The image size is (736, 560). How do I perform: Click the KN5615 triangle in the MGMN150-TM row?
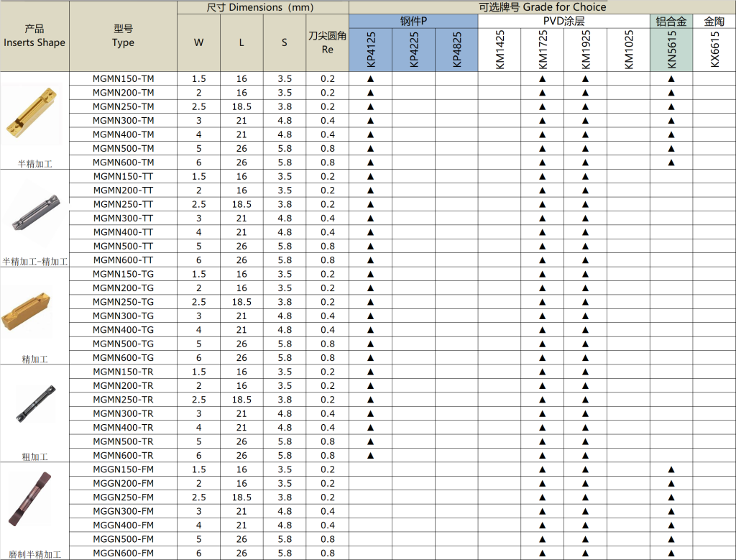point(671,79)
